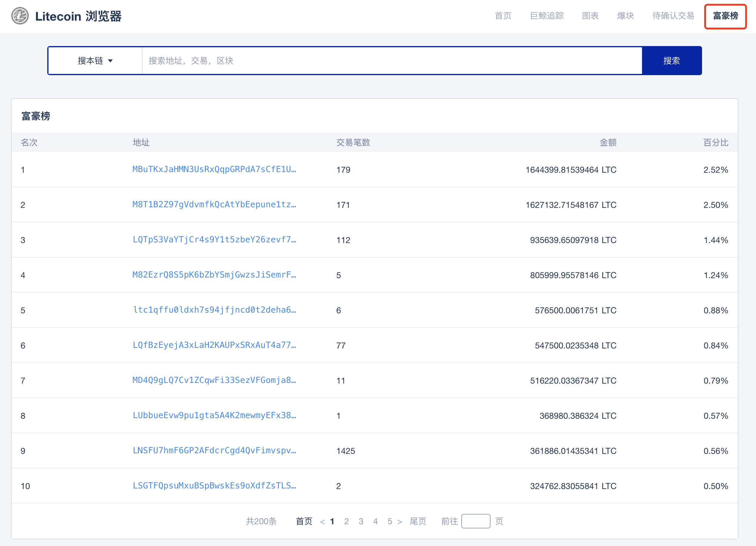
Task: Click the 地址 column header
Action: 141,143
